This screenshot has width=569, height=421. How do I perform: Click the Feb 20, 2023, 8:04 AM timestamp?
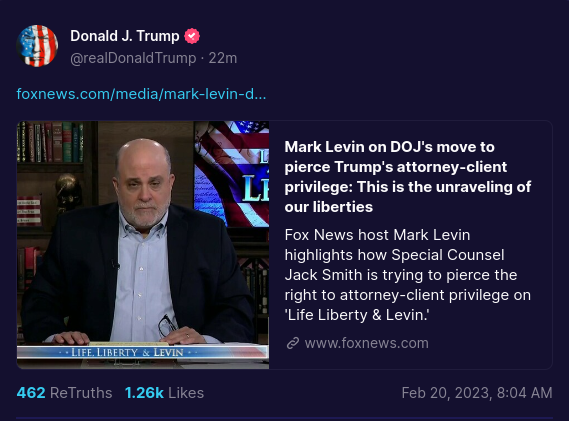pos(477,393)
